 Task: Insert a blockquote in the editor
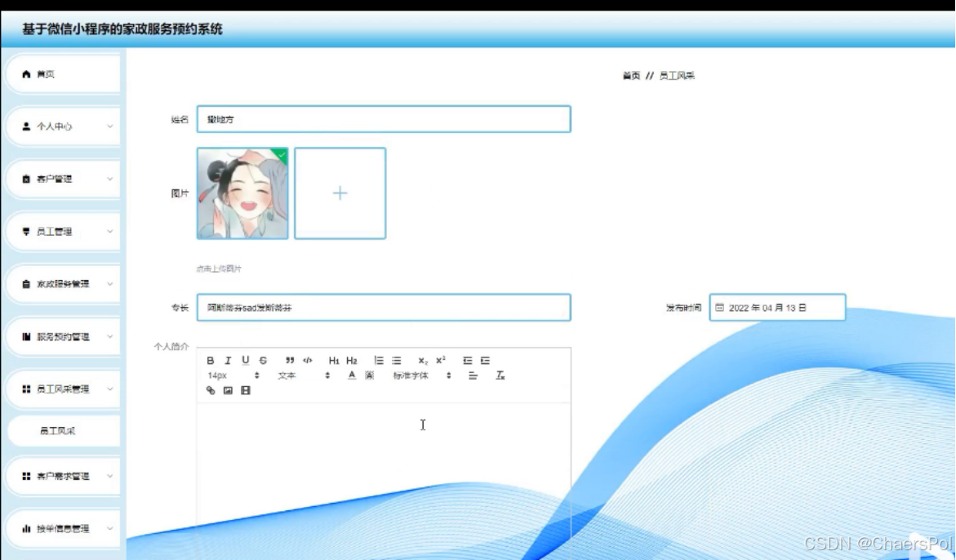tap(290, 361)
